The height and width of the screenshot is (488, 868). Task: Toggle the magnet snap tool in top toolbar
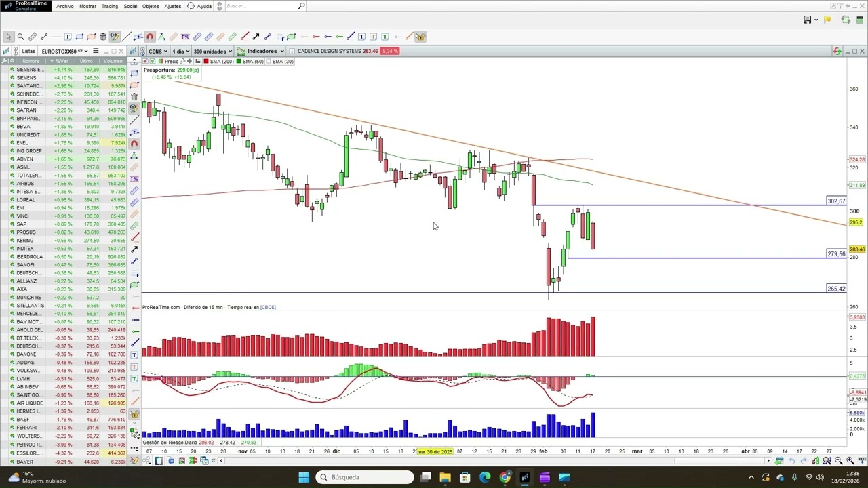150,37
